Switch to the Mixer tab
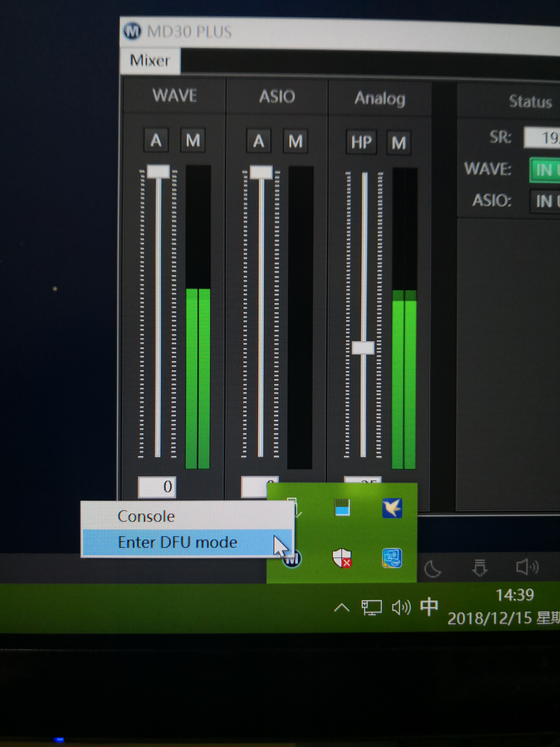Image resolution: width=560 pixels, height=747 pixels. point(150,60)
